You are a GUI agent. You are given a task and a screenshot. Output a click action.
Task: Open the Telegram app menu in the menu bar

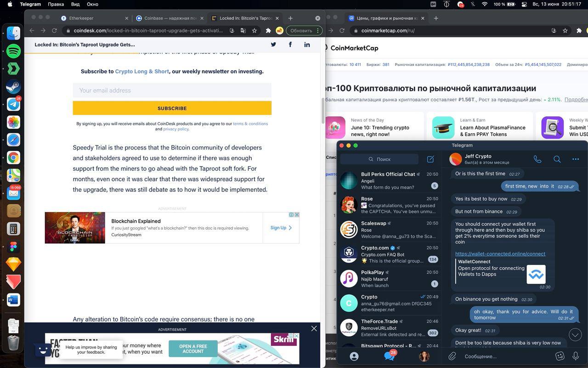click(x=30, y=4)
